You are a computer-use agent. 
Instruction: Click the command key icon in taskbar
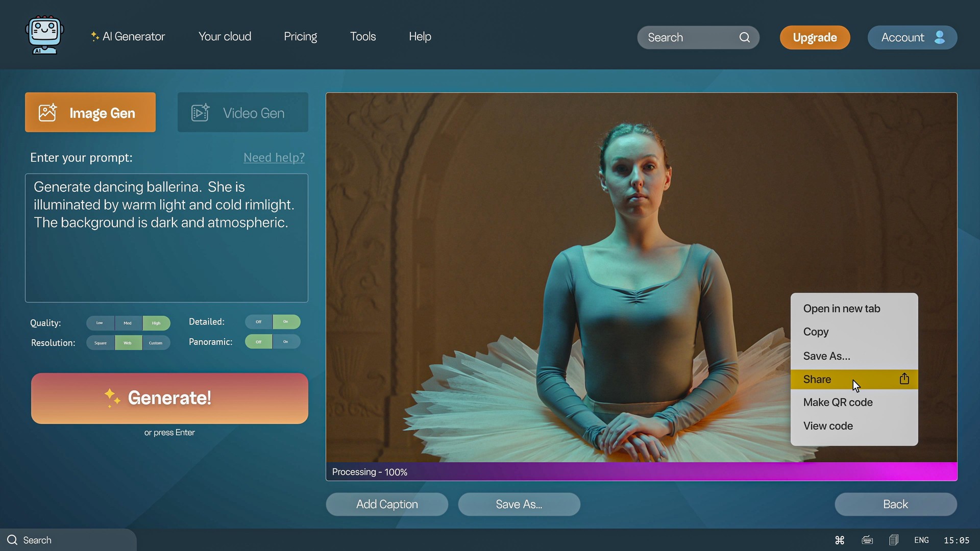click(840, 540)
